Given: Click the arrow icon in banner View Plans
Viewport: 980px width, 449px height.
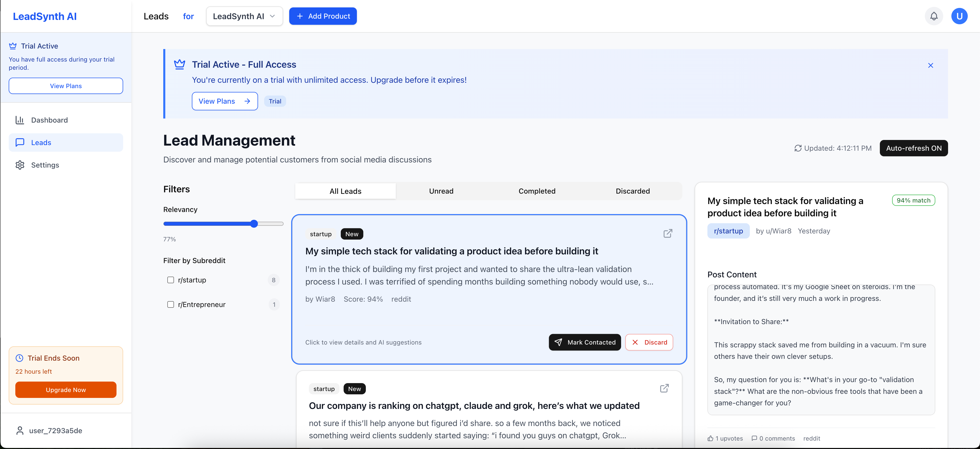Looking at the screenshot, I should coord(247,101).
